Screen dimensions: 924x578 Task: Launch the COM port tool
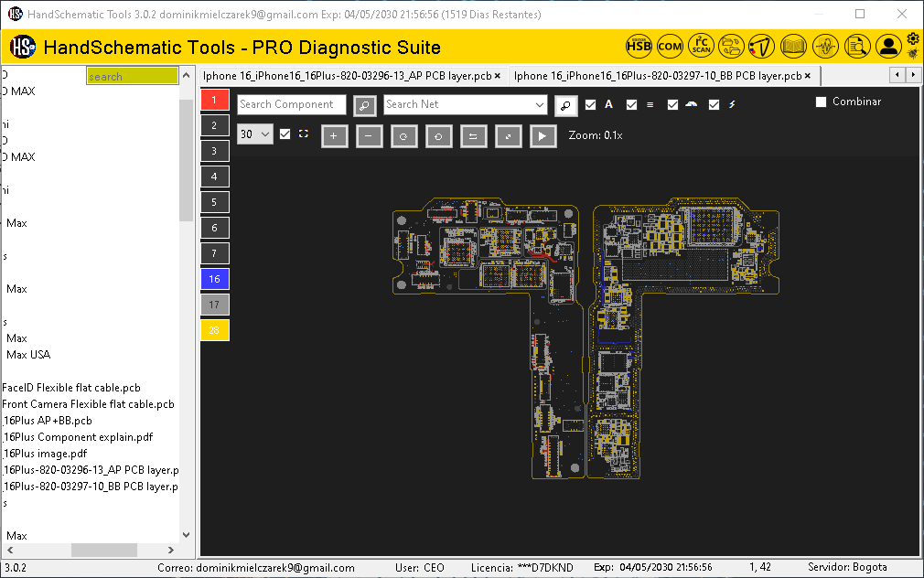coord(670,46)
